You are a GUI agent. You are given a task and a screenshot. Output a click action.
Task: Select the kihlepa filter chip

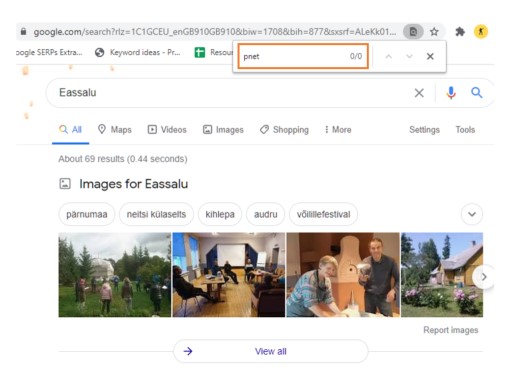[220, 214]
